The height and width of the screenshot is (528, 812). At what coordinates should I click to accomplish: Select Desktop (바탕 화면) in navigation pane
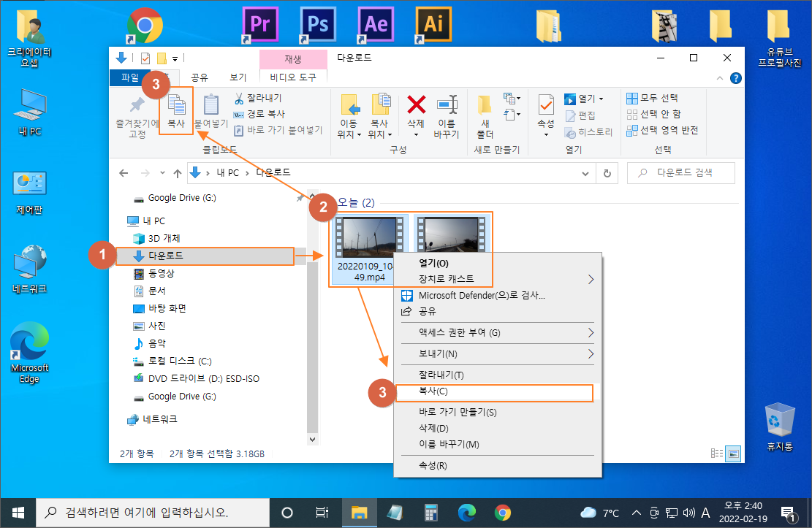click(x=159, y=308)
